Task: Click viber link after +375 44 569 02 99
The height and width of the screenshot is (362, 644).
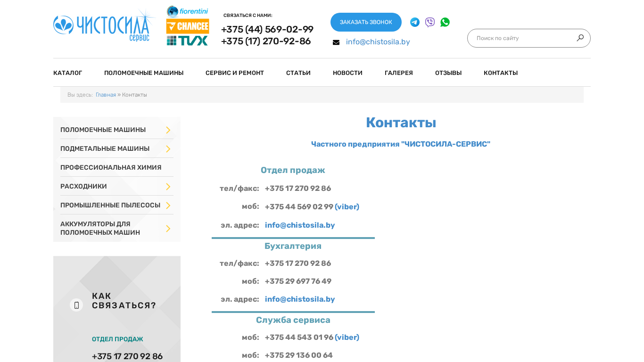Action: point(347,207)
